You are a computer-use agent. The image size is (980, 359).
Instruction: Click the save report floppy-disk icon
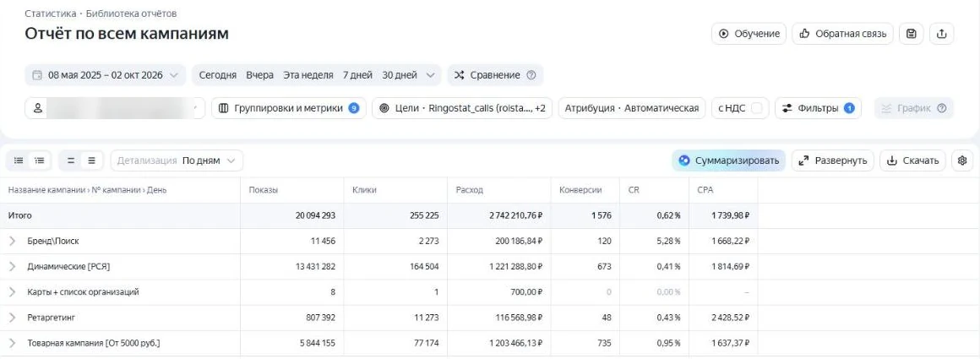[912, 34]
